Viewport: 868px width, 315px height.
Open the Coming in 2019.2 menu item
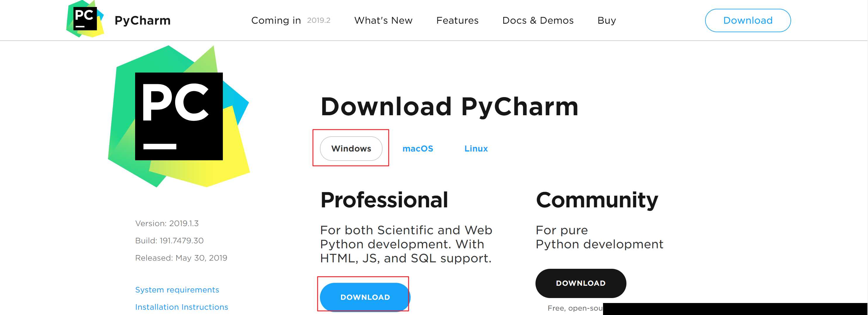coord(291,20)
